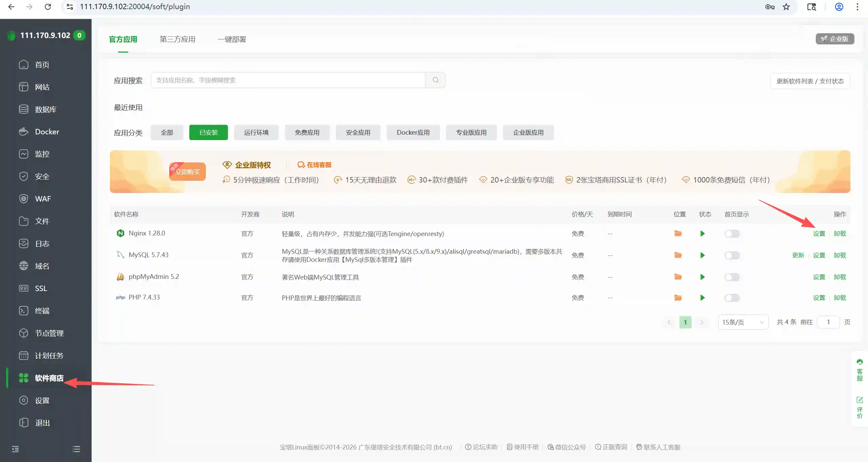
Task: Filter by 运行环境 category
Action: 256,132
